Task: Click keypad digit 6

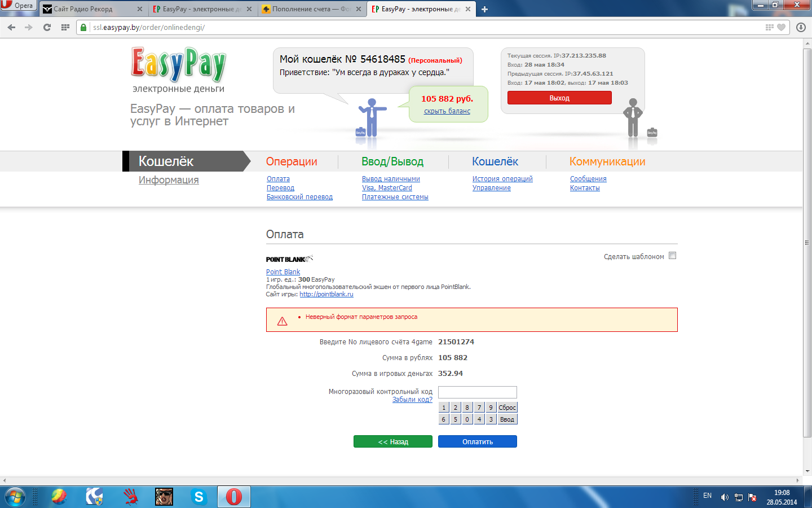Action: 444,419
